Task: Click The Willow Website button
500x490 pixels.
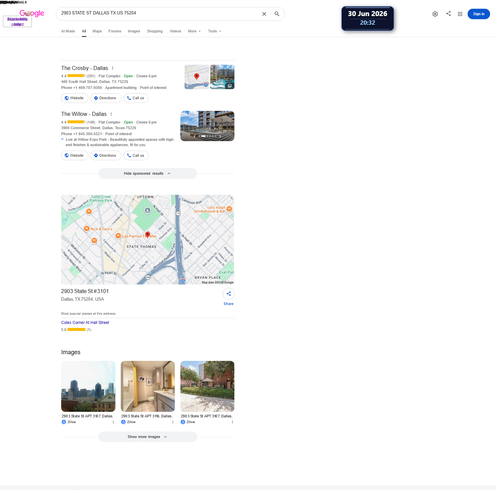Action: coord(74,155)
